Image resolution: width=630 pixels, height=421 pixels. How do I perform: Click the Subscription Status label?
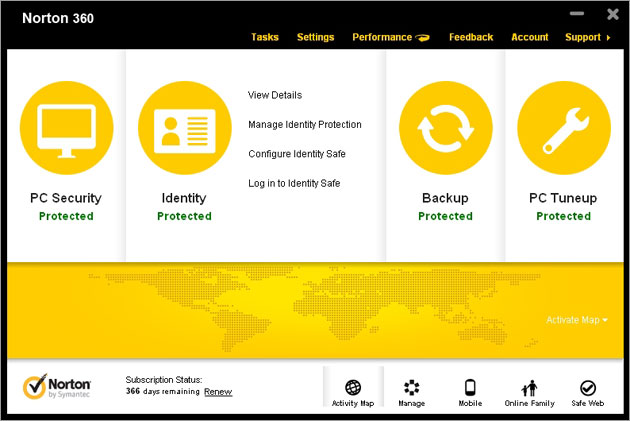pyautogui.click(x=164, y=380)
